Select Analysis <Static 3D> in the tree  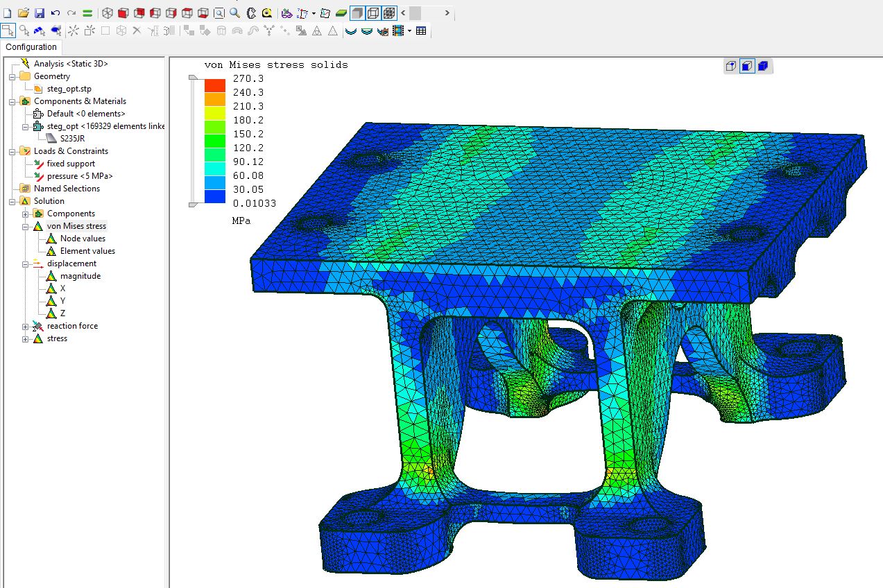tap(71, 64)
